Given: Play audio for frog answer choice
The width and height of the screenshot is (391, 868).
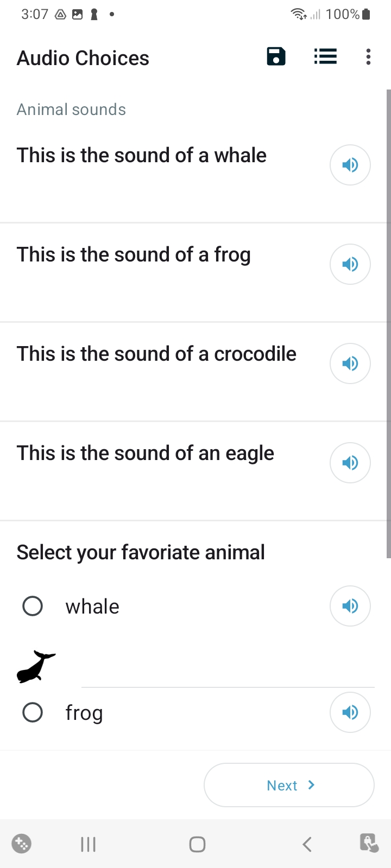Looking at the screenshot, I should pyautogui.click(x=350, y=712).
